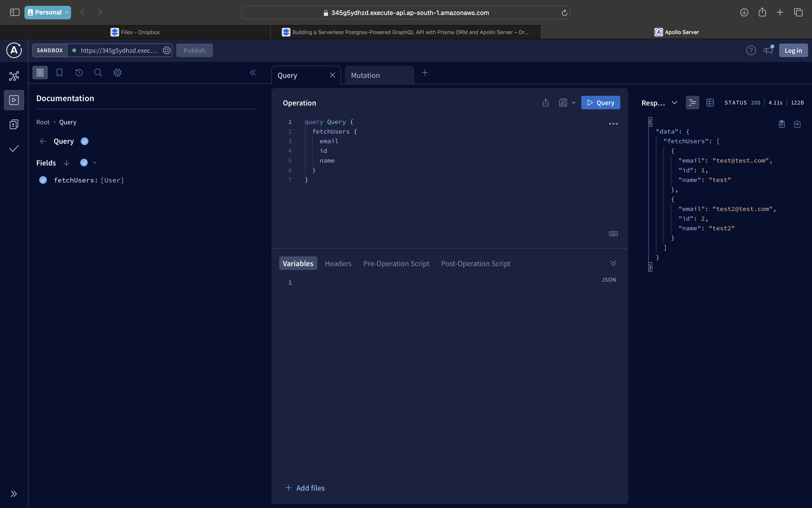This screenshot has width=812, height=508.
Task: Open Explorer settings gear icon
Action: (x=117, y=73)
